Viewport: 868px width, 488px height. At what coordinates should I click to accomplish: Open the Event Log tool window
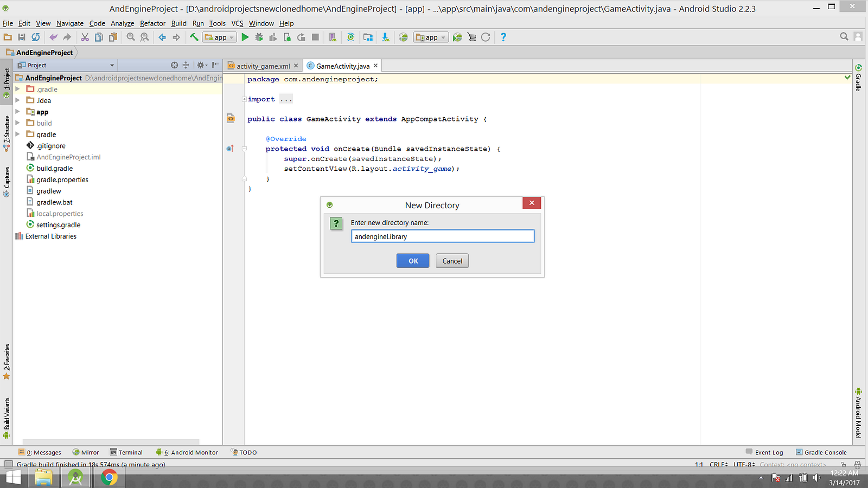click(x=764, y=452)
